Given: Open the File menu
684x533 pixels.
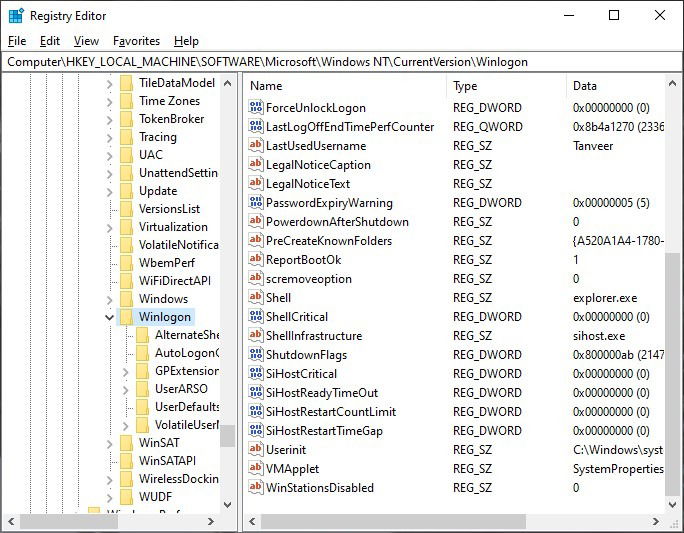Looking at the screenshot, I should 17,41.
